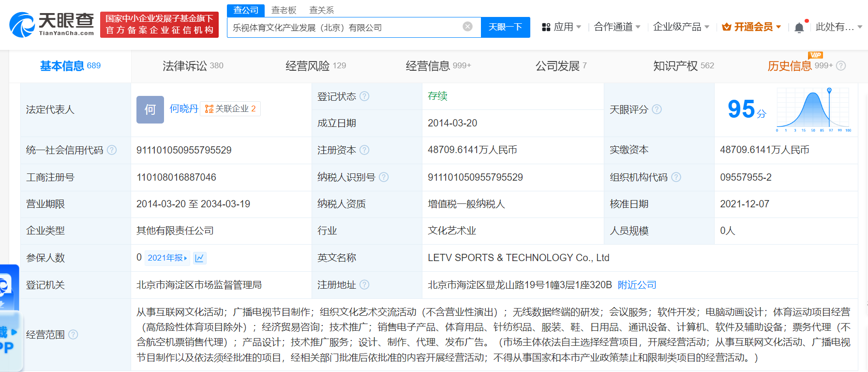The image size is (868, 372).
Task: Click the 2021-12-07 approval date
Action: pos(745,204)
